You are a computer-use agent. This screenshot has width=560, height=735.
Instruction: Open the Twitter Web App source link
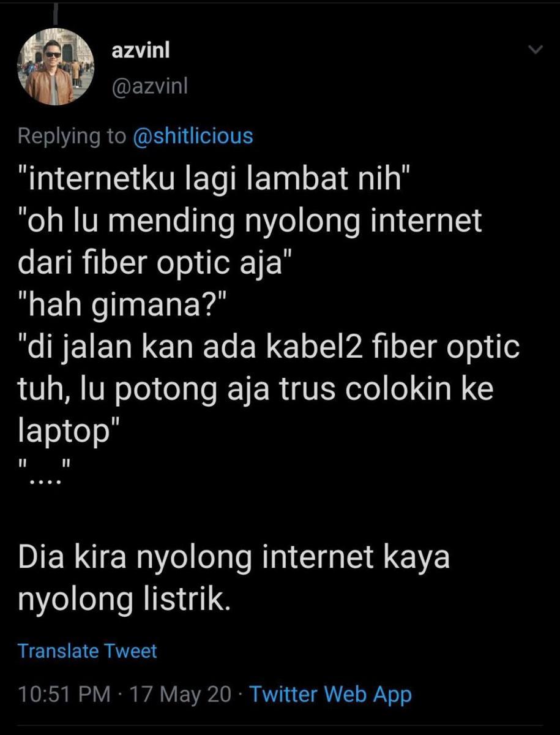click(330, 695)
